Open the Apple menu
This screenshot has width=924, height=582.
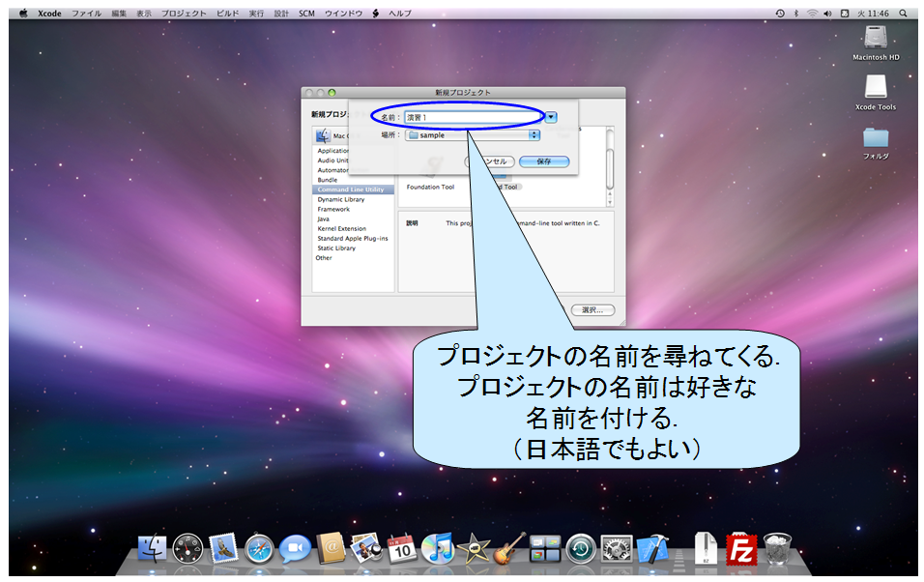pos(23,13)
